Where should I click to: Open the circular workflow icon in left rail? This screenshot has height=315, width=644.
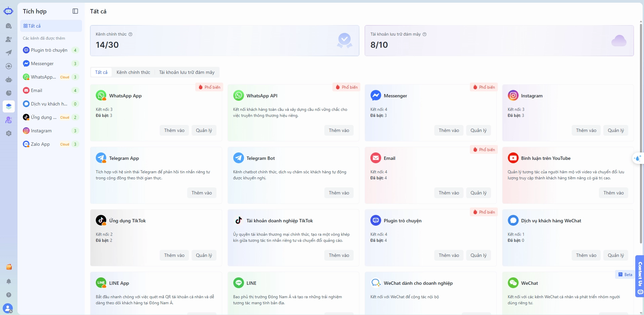[x=9, y=66]
